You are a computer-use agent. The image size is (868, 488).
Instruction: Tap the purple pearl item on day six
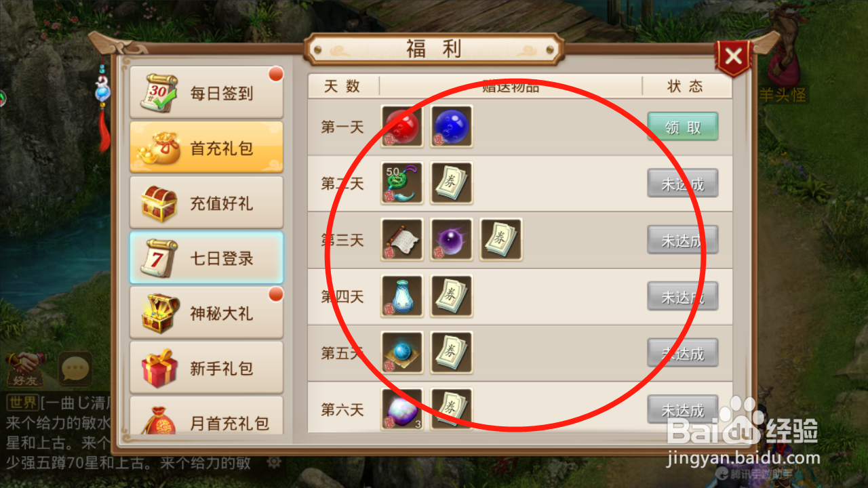click(x=403, y=409)
